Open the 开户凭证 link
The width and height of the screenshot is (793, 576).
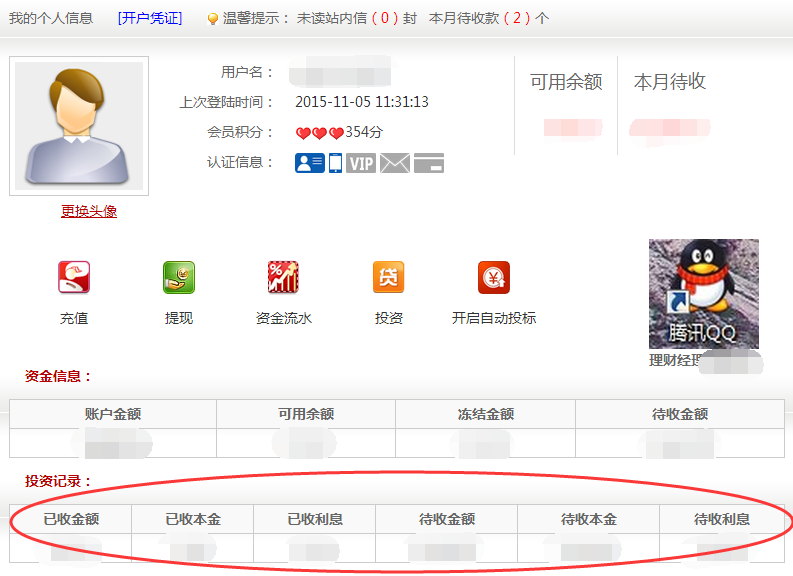pos(149,18)
